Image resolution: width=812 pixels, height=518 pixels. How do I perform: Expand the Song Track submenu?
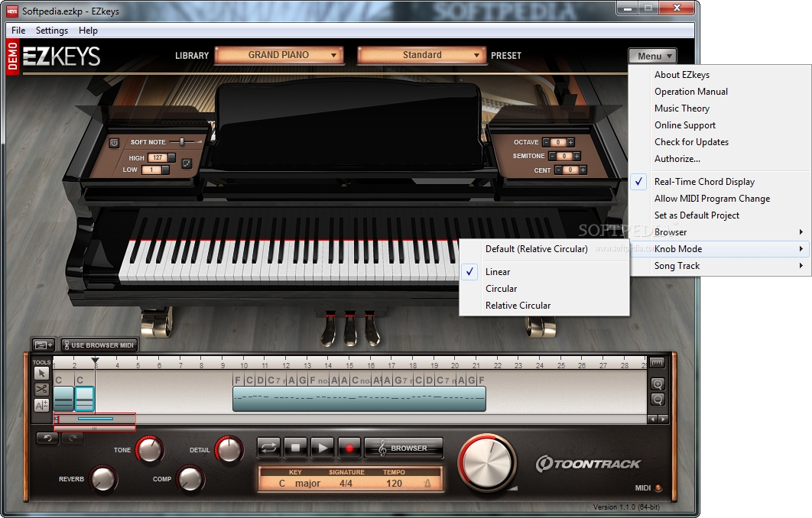(x=720, y=265)
